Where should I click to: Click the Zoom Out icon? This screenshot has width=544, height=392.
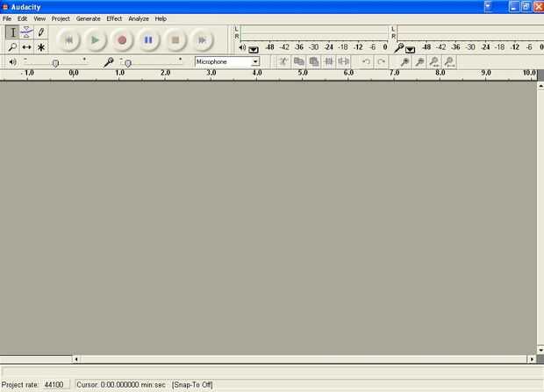419,61
